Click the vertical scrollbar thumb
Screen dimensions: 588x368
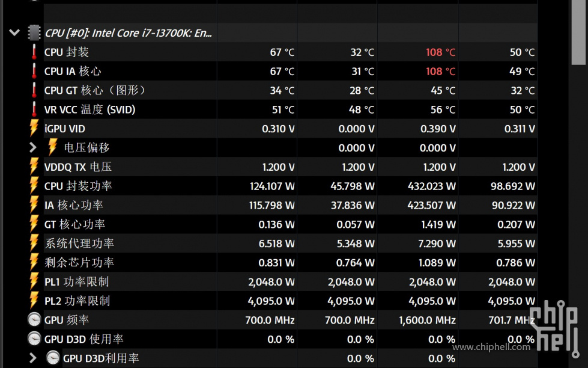578,32
